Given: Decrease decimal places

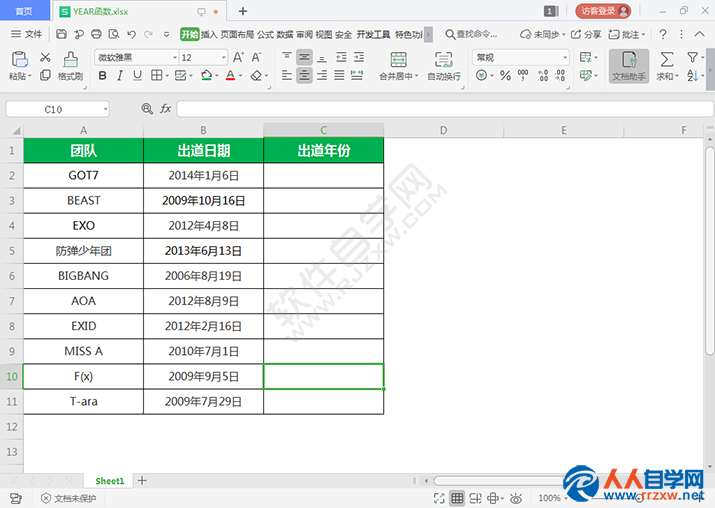Looking at the screenshot, I should point(560,75).
